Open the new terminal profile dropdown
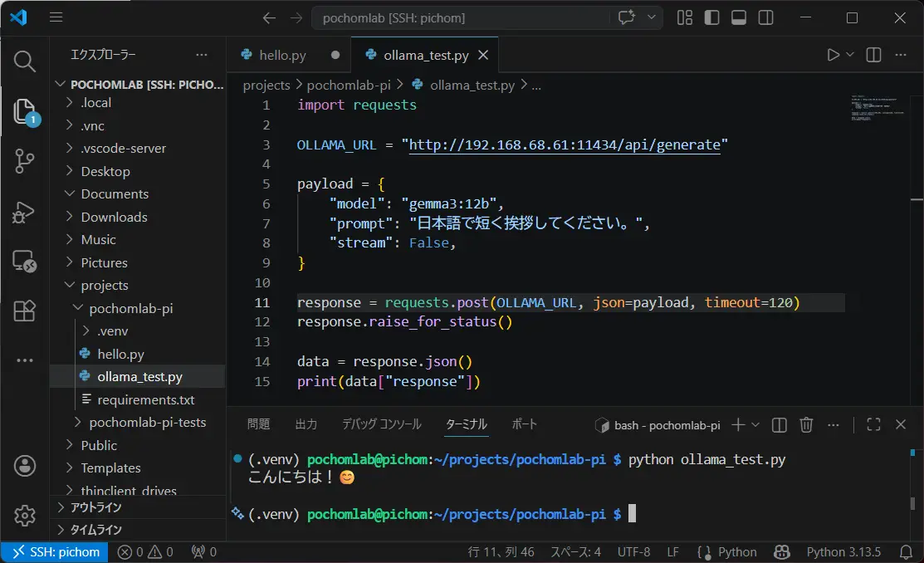924x563 pixels. 755,424
